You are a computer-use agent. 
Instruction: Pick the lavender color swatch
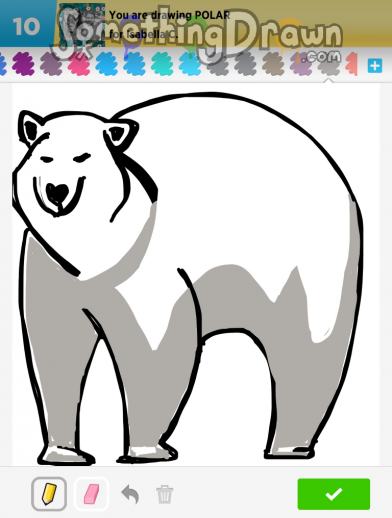point(301,64)
